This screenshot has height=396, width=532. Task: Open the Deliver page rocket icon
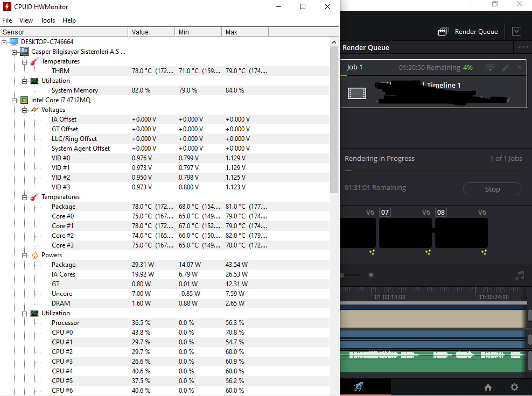click(x=358, y=386)
